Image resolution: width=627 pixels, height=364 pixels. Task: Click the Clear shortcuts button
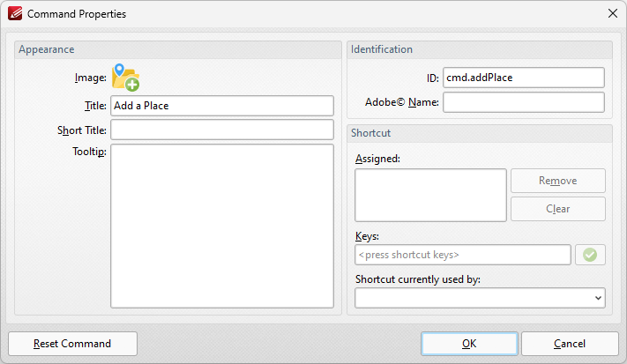558,209
